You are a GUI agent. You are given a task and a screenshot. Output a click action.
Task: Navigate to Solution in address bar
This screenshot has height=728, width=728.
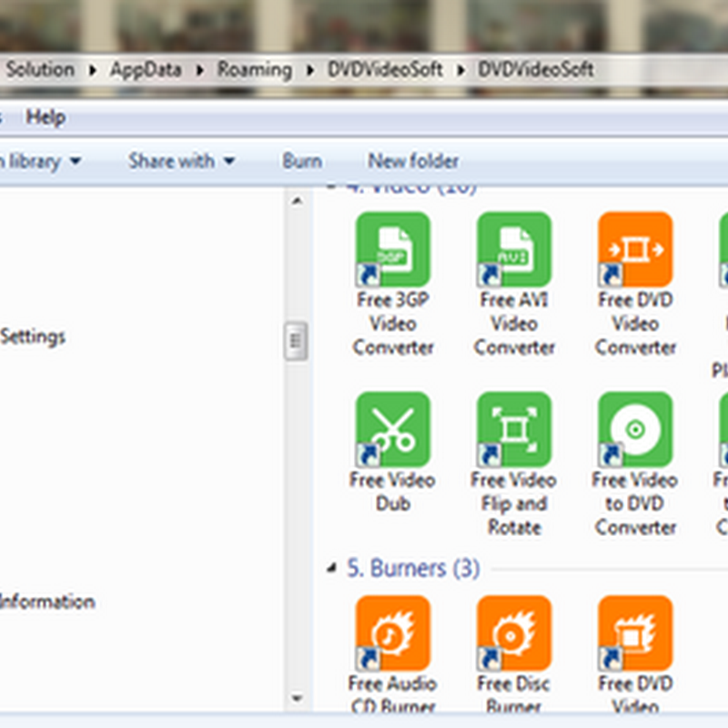40,70
